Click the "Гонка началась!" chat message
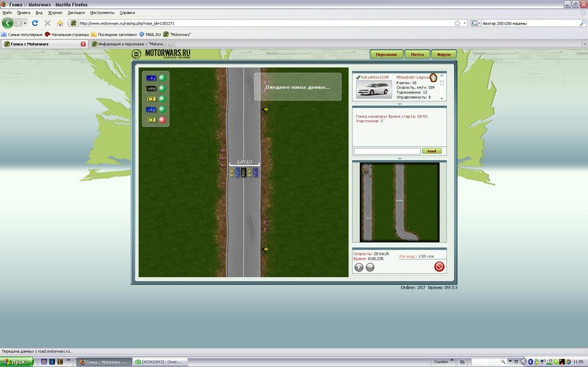This screenshot has height=367, width=588. point(392,119)
